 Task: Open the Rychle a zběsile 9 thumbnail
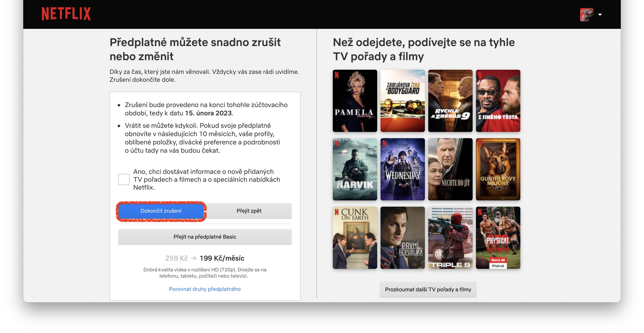click(450, 101)
